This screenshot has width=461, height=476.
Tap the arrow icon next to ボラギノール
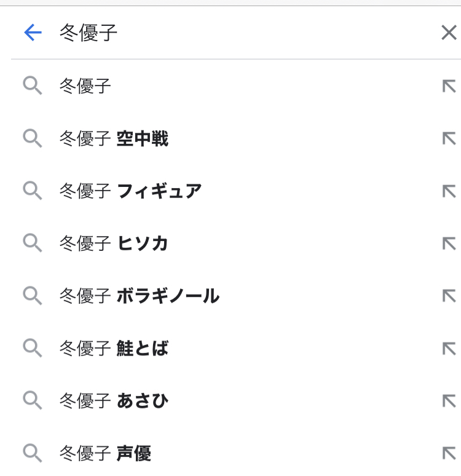[449, 296]
